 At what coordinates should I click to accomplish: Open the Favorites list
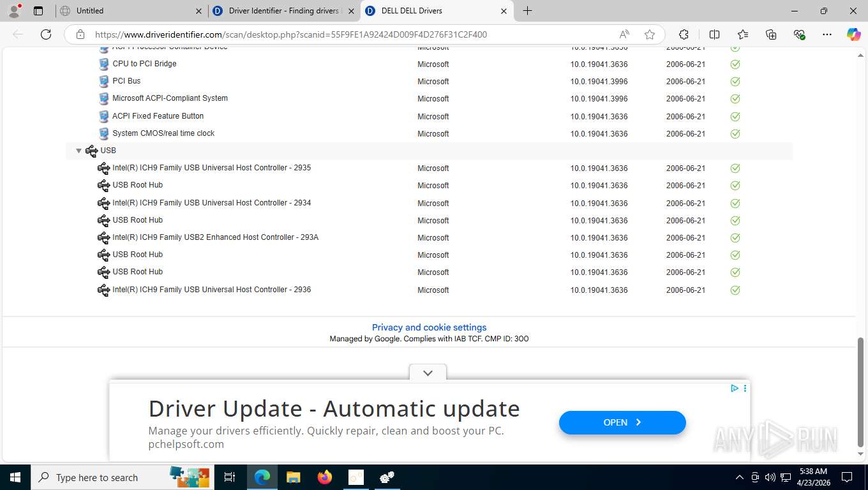click(743, 34)
